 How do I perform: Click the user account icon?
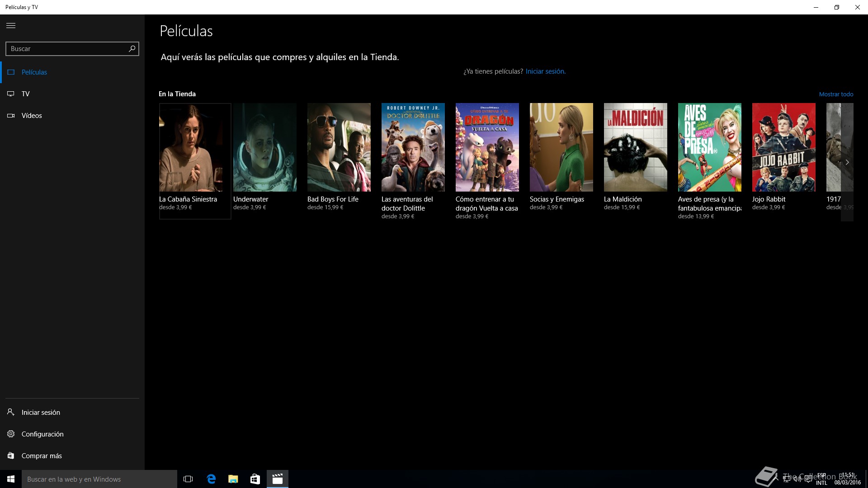coord(11,412)
